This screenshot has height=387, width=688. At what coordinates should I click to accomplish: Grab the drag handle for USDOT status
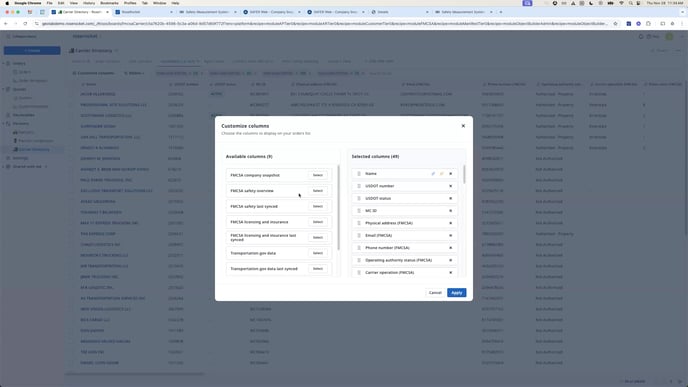coord(359,198)
